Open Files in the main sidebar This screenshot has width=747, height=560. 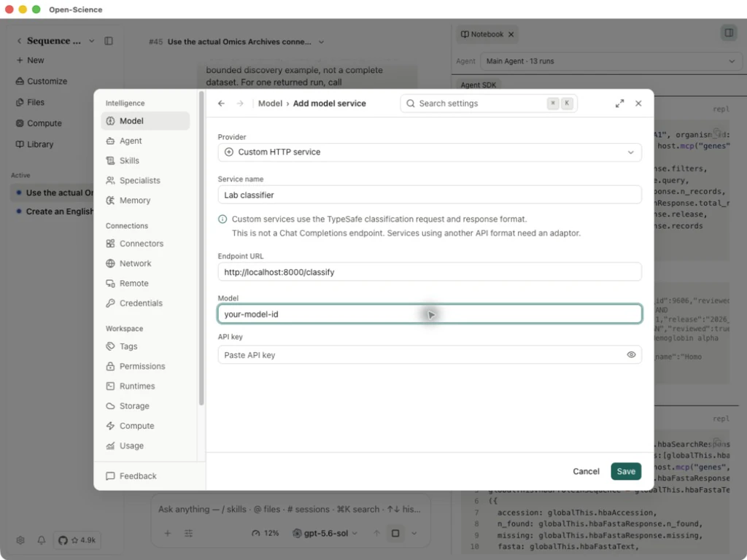(x=30, y=102)
